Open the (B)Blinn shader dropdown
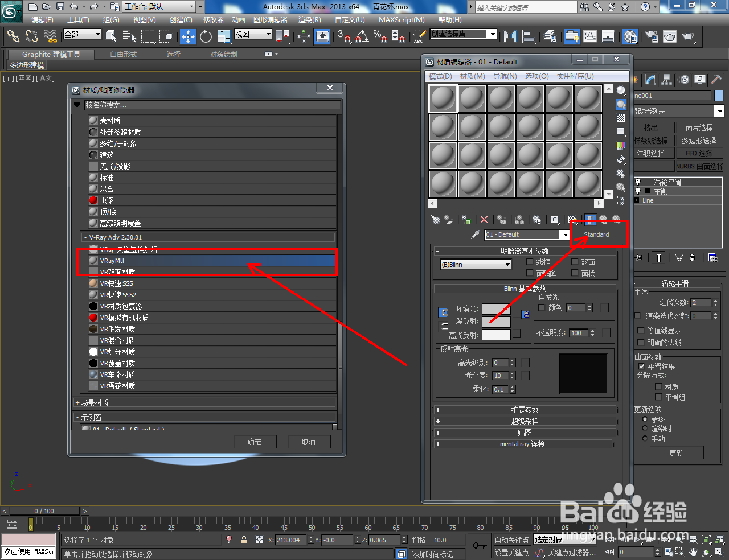The height and width of the screenshot is (560, 729). pos(476,265)
